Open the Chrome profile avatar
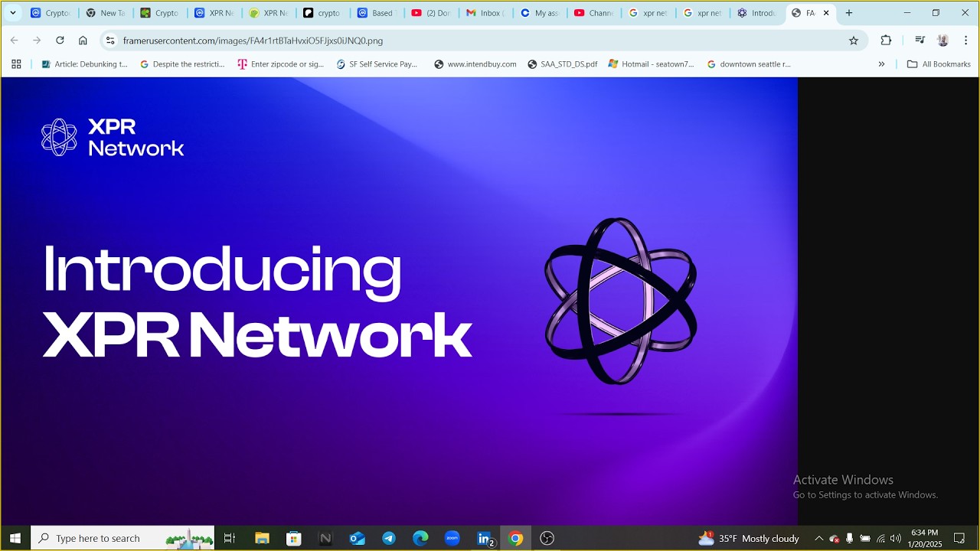The image size is (980, 551). [x=943, y=41]
